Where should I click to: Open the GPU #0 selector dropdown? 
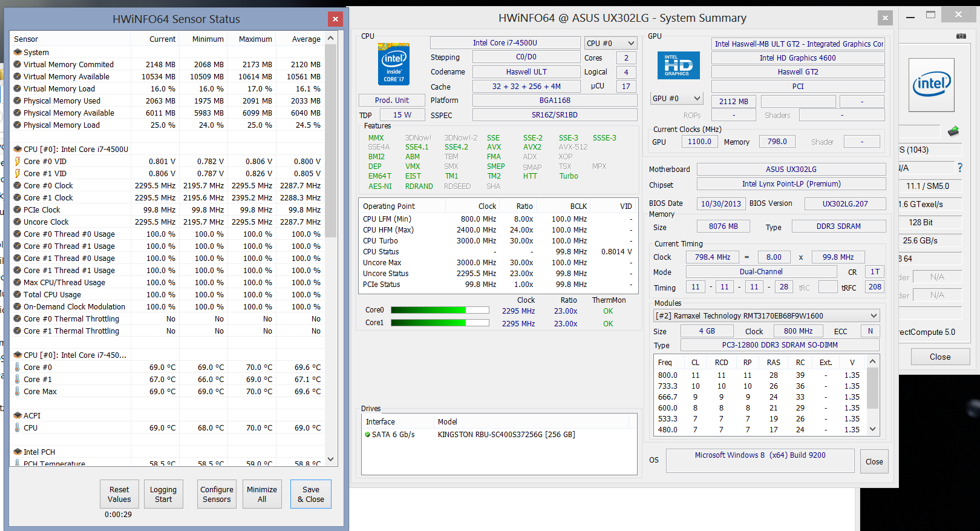pos(676,98)
